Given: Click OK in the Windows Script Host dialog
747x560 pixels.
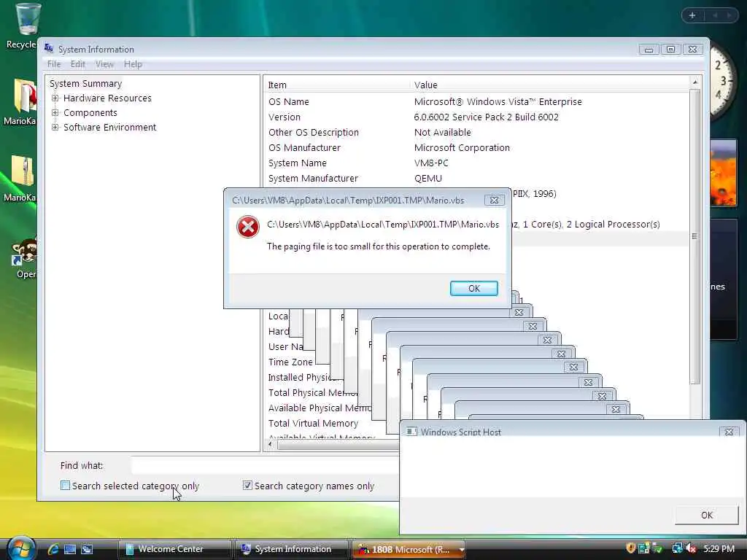Looking at the screenshot, I should [706, 515].
